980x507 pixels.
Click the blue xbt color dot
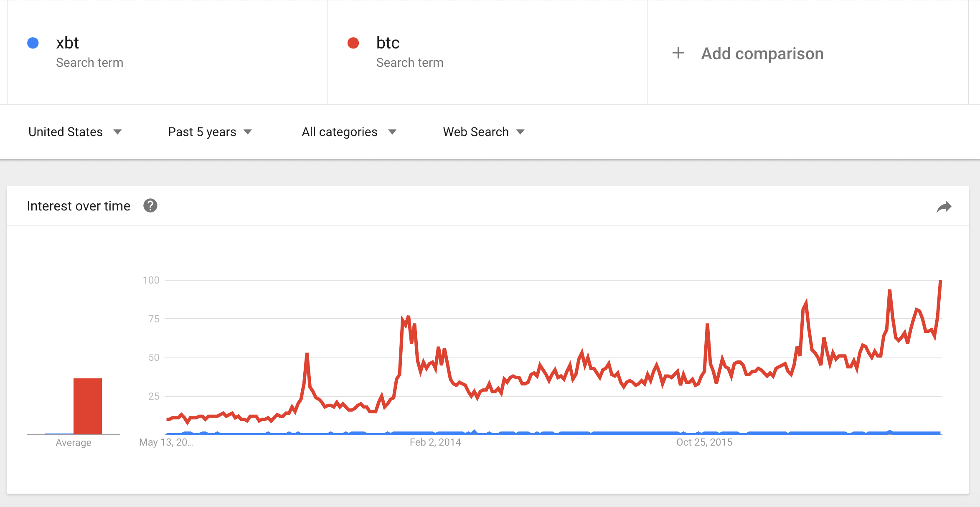pos(33,43)
